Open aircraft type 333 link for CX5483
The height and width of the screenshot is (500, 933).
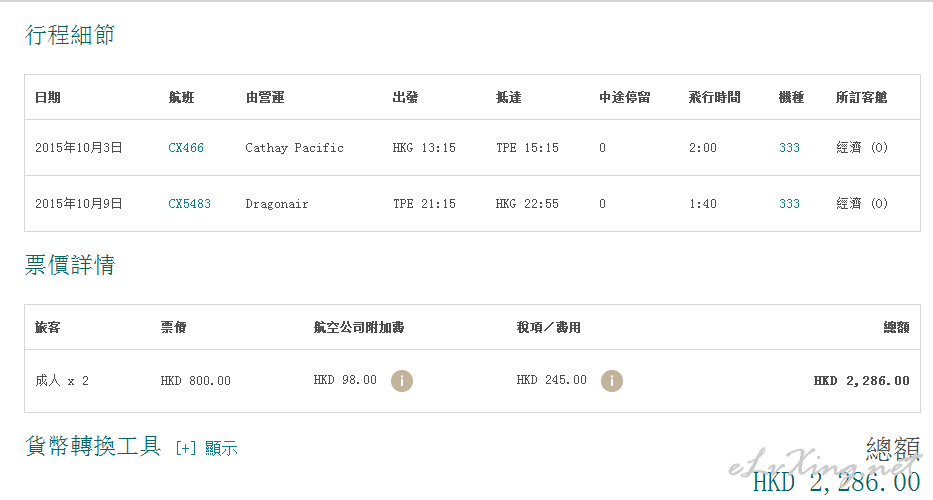[x=789, y=204]
